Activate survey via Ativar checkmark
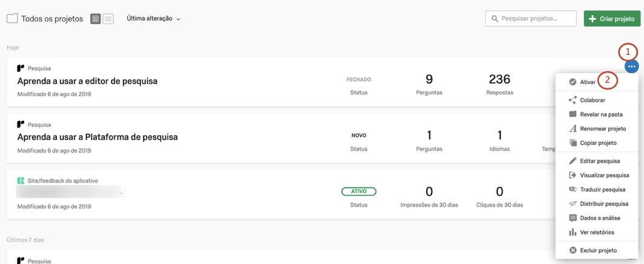The image size is (644, 264). (x=573, y=82)
